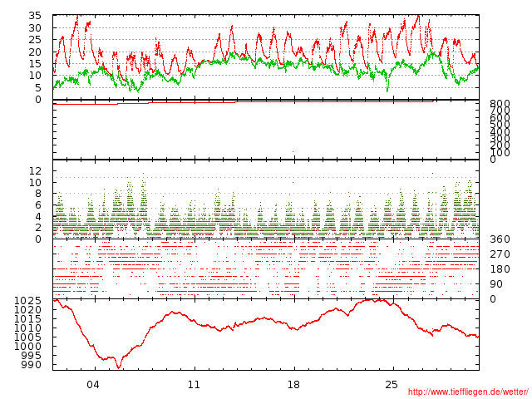Click the date label "11" on the time axis
This screenshot has width=532, height=399.
tap(194, 385)
